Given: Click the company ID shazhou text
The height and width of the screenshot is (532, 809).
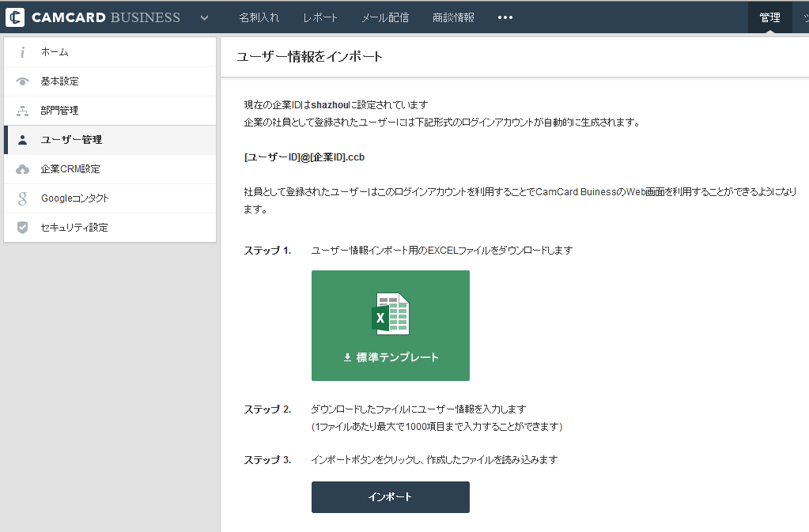Looking at the screenshot, I should click(331, 105).
